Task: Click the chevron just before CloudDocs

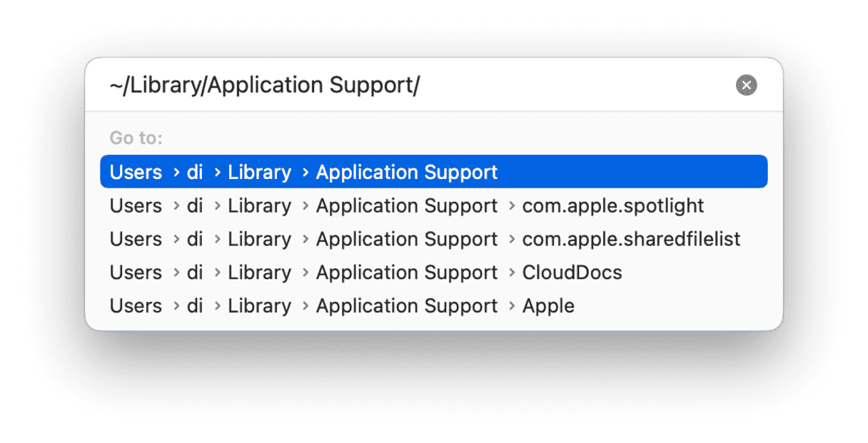Action: coord(512,273)
